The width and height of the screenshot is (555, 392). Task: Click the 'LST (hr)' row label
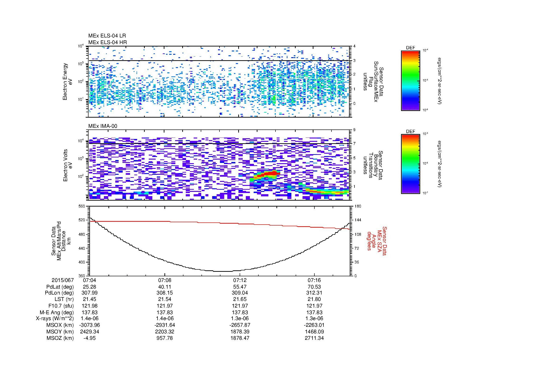tap(64, 299)
